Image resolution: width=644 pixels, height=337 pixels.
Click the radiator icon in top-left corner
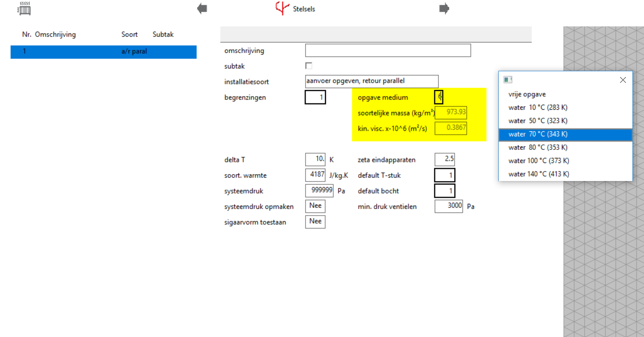24,8
